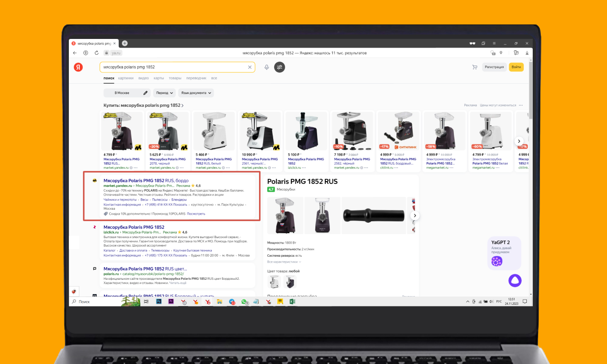The width and height of the screenshot is (607, 364).
Task: Open a new browser tab
Action: (x=125, y=43)
